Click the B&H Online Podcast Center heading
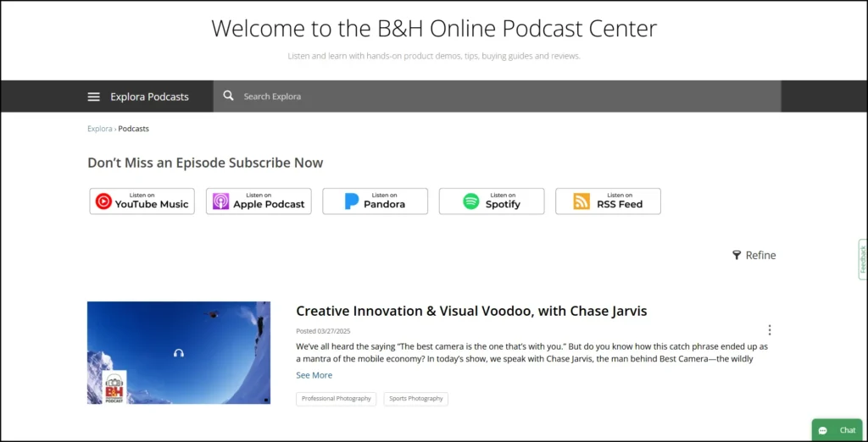Screen dimensions: 868x442 tap(434, 29)
